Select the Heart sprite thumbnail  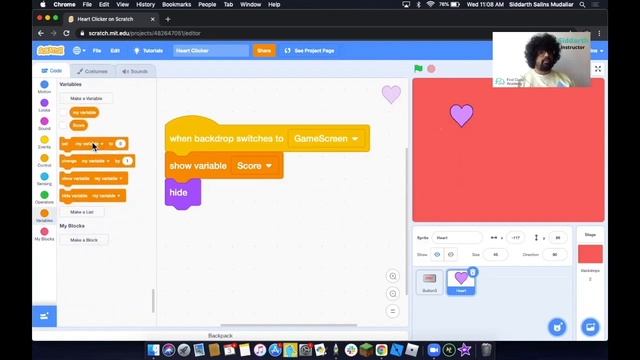pos(461,282)
